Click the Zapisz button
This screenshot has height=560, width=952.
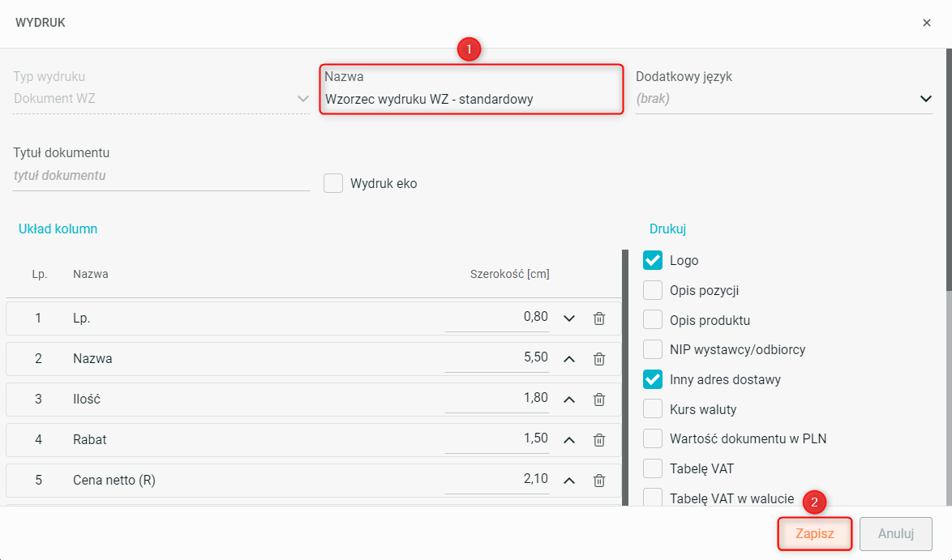(814, 534)
